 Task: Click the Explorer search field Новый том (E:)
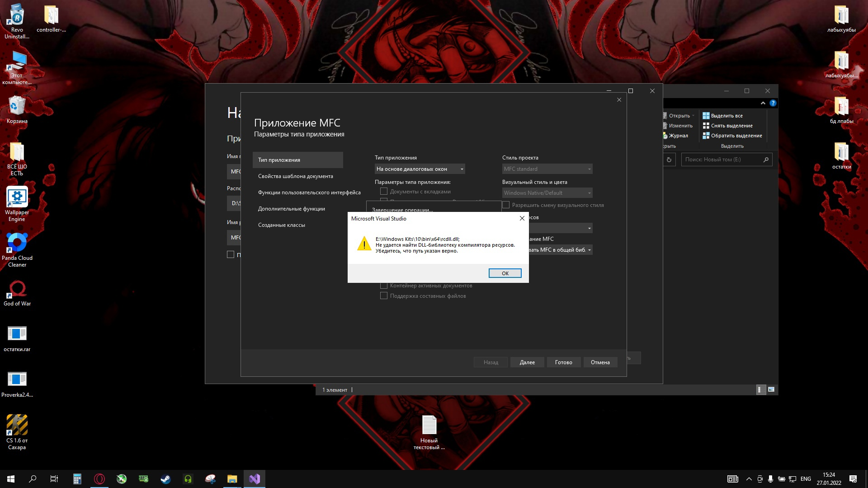[726, 160]
